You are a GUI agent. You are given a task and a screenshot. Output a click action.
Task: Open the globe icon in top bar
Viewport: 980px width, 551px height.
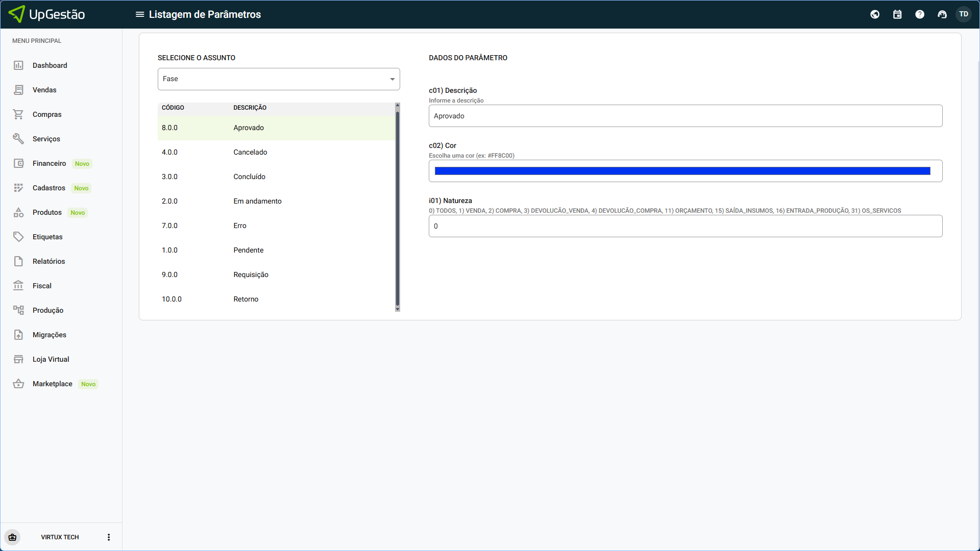875,14
